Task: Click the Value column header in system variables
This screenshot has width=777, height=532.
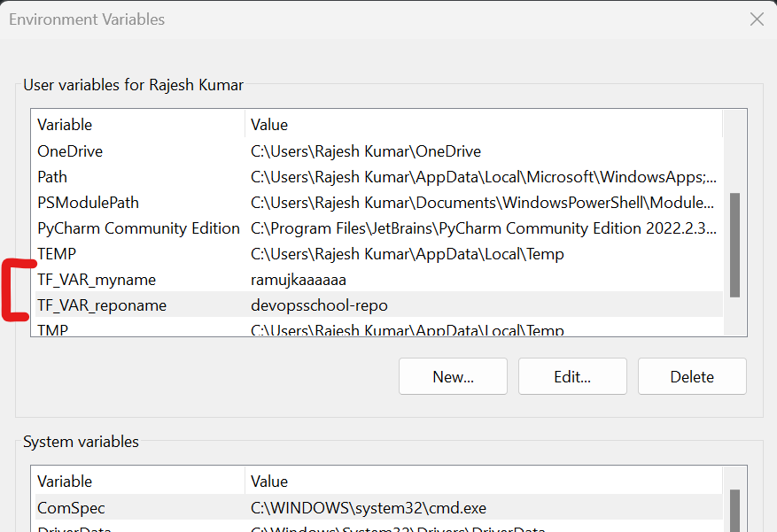Action: (483, 482)
